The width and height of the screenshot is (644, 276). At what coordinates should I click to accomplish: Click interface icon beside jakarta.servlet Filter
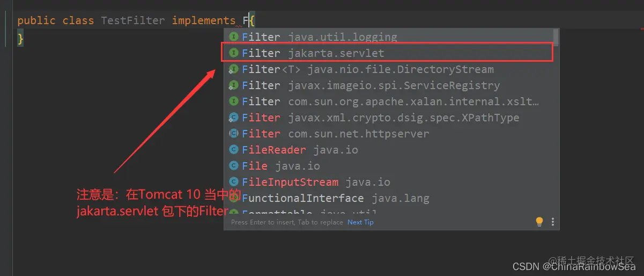point(234,53)
